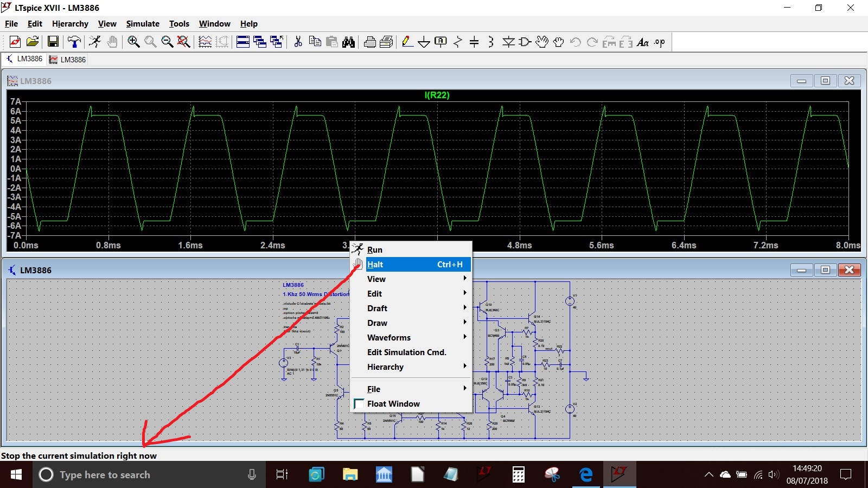The height and width of the screenshot is (488, 868).
Task: Select the Drag closed-hand tool
Action: [x=559, y=42]
